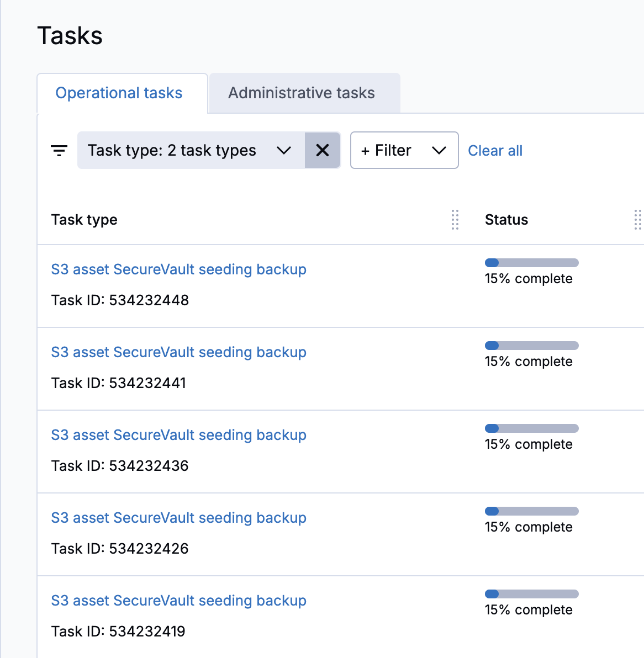Viewport: 644px width, 658px height.
Task: Open seeding backup task above ID 534232426
Action: [x=178, y=518]
